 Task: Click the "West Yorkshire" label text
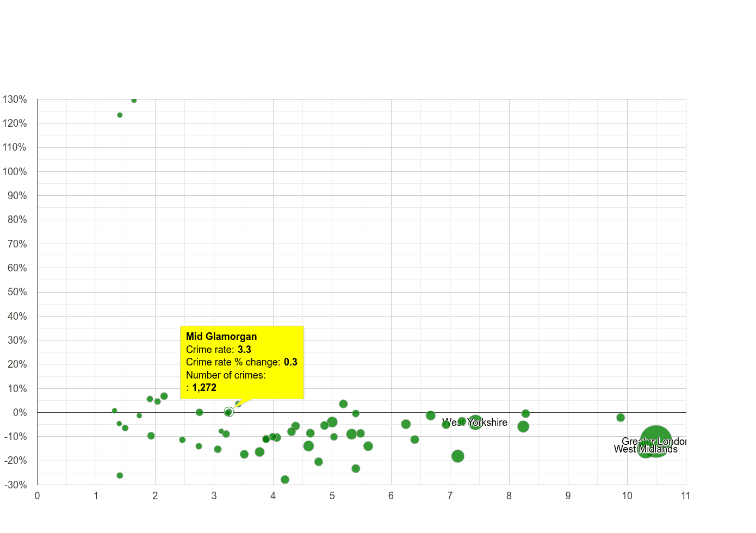[x=475, y=423]
